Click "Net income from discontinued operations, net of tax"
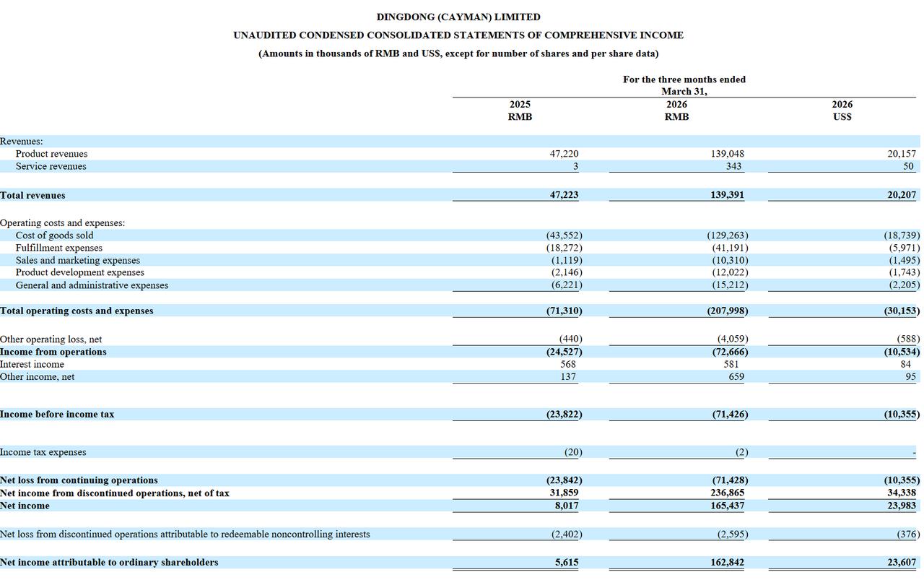The width and height of the screenshot is (924, 580). pos(115,493)
